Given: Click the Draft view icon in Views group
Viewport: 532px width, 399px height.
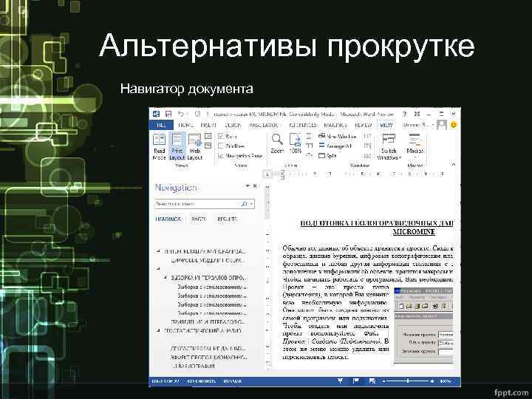Looking at the screenshot, I should tap(208, 146).
